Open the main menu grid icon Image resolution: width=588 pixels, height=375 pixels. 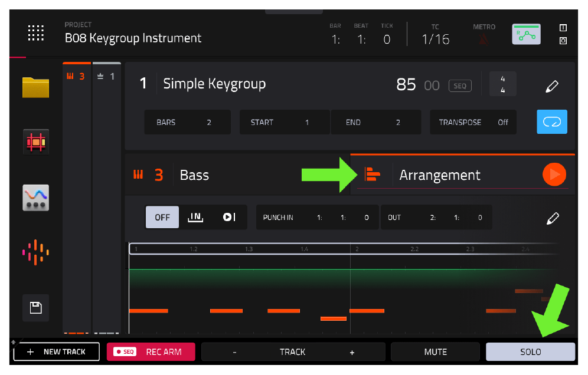pyautogui.click(x=36, y=33)
